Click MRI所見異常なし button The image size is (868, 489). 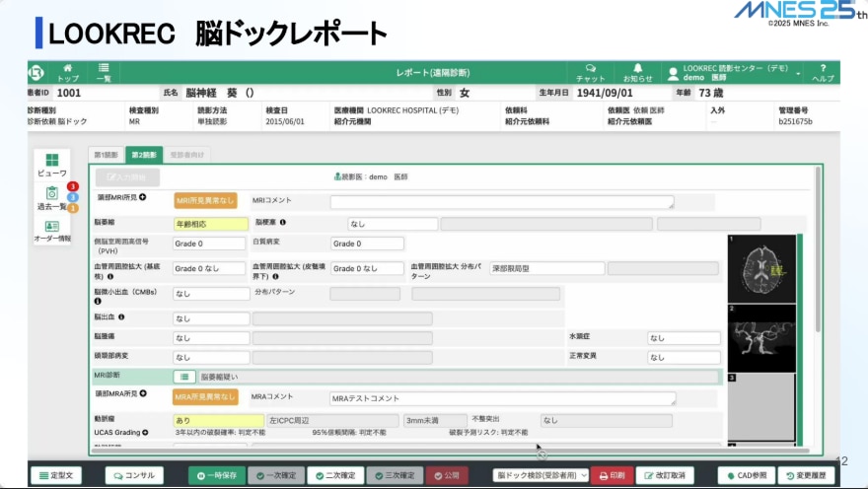coord(205,200)
